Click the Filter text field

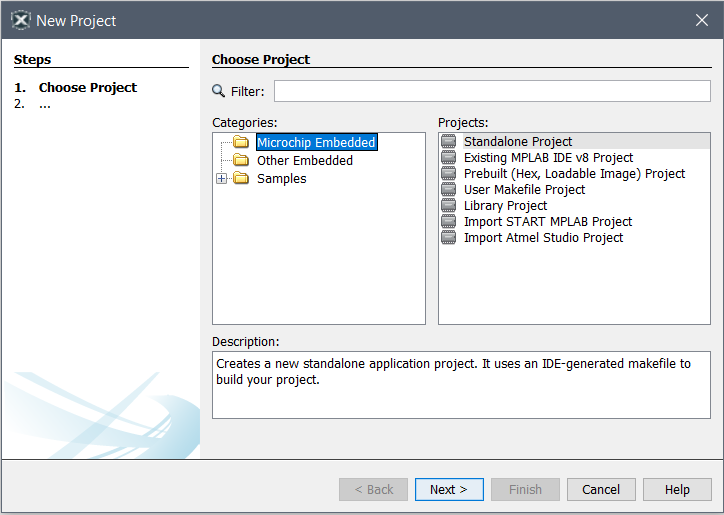492,91
